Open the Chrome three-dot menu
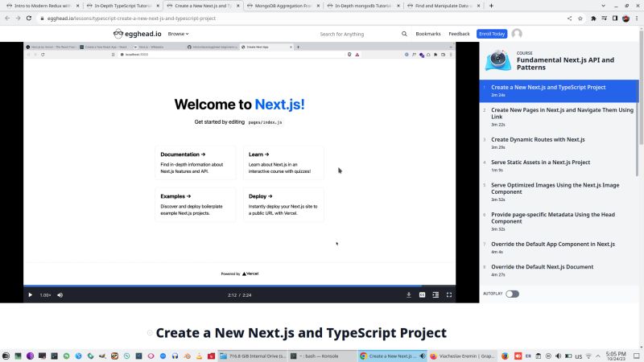The height and width of the screenshot is (362, 644). point(637,18)
